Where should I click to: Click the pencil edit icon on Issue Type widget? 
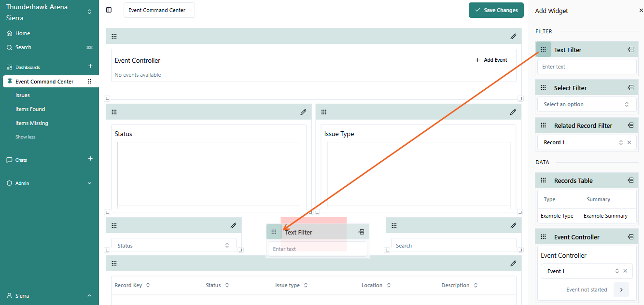click(513, 112)
